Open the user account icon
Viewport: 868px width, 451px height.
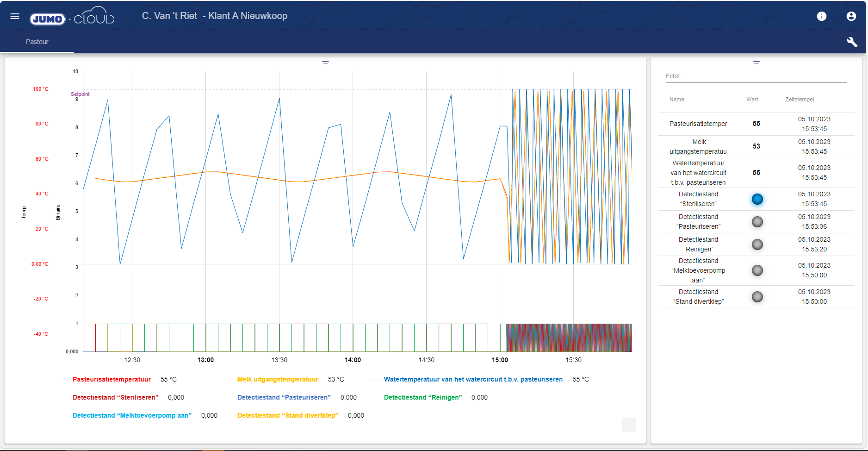(851, 16)
